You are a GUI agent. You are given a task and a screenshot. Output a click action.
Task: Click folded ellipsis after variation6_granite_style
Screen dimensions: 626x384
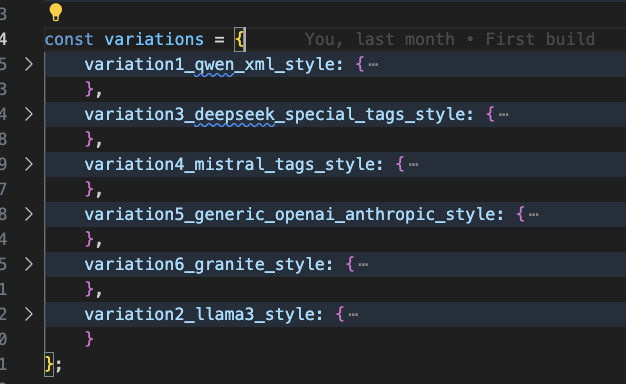point(363,265)
